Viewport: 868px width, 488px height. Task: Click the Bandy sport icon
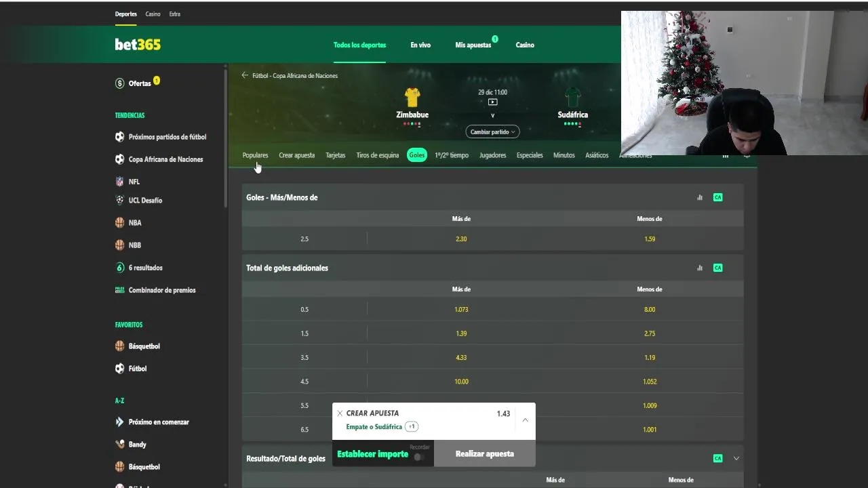coord(120,445)
